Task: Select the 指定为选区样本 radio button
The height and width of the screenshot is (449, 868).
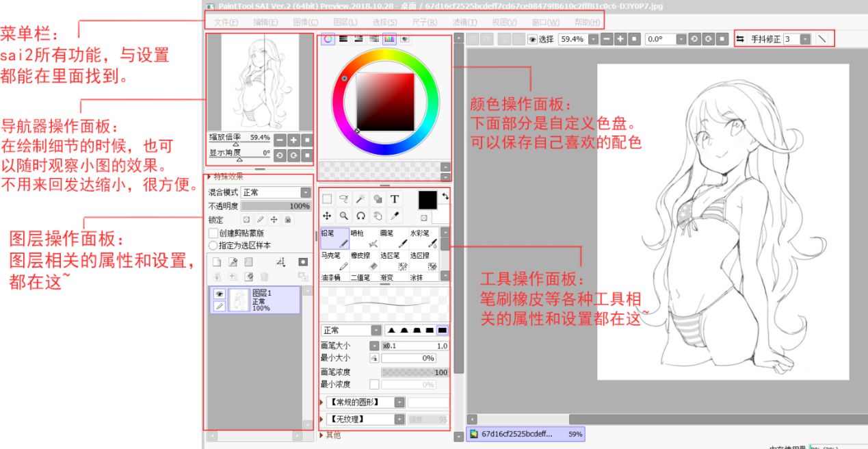Action: [213, 245]
